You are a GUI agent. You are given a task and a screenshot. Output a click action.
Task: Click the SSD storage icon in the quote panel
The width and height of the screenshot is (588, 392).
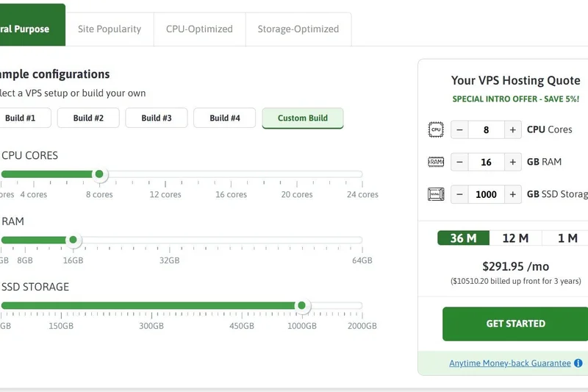pyautogui.click(x=436, y=194)
